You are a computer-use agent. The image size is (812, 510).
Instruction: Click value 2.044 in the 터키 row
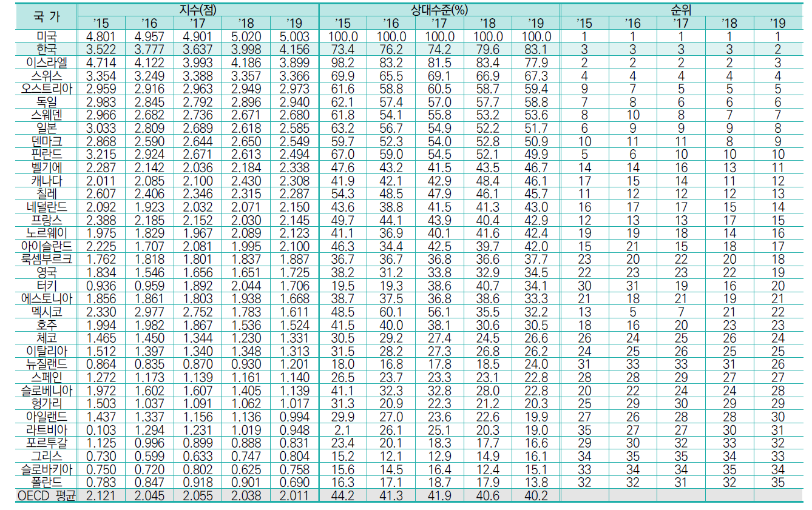(246, 286)
